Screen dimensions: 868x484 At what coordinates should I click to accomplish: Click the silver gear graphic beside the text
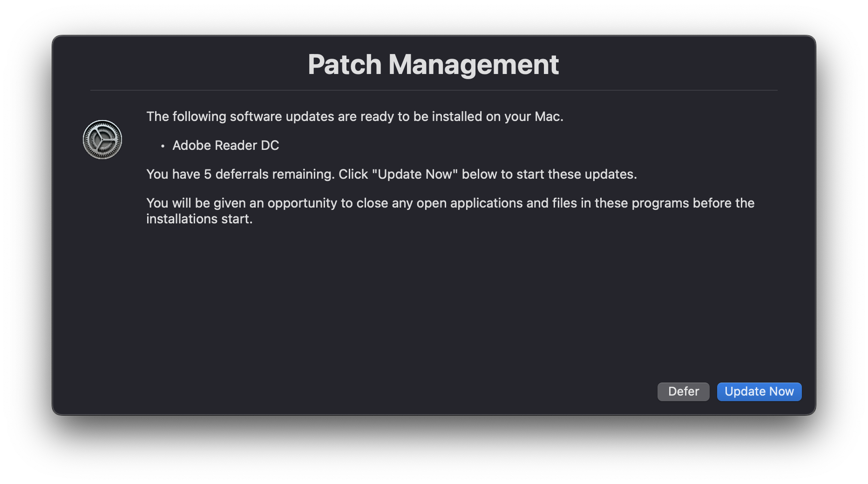point(103,139)
